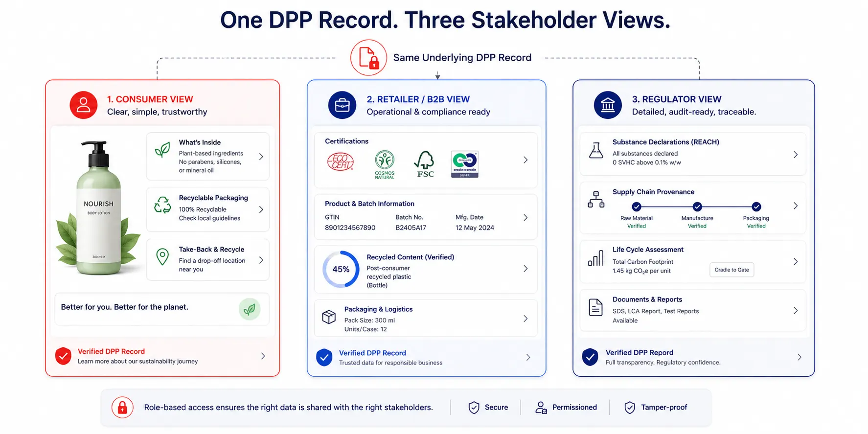The height and width of the screenshot is (434, 868).
Task: Expand Supply Chain Provenance chevron
Action: coord(796,206)
